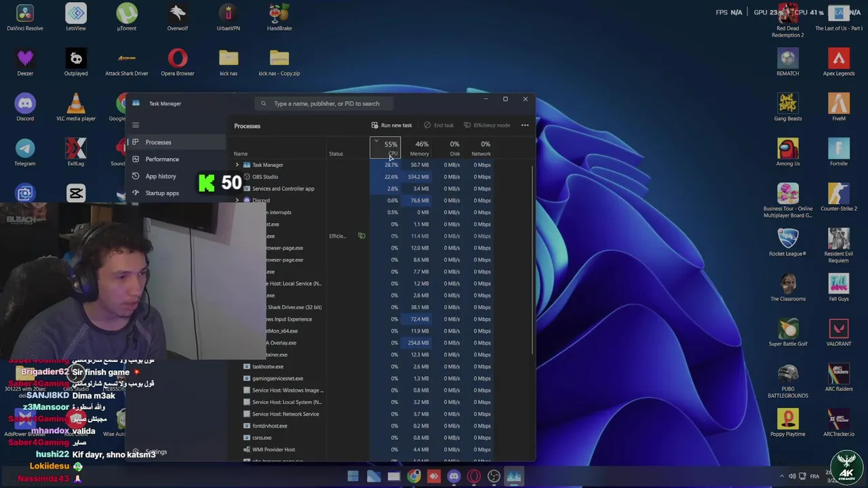The height and width of the screenshot is (488, 868).
Task: Open the Windows Start button
Action: click(353, 476)
